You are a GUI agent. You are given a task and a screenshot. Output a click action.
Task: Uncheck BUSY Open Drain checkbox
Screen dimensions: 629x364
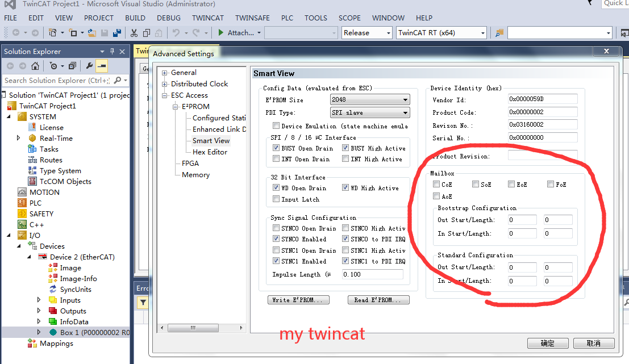click(276, 148)
